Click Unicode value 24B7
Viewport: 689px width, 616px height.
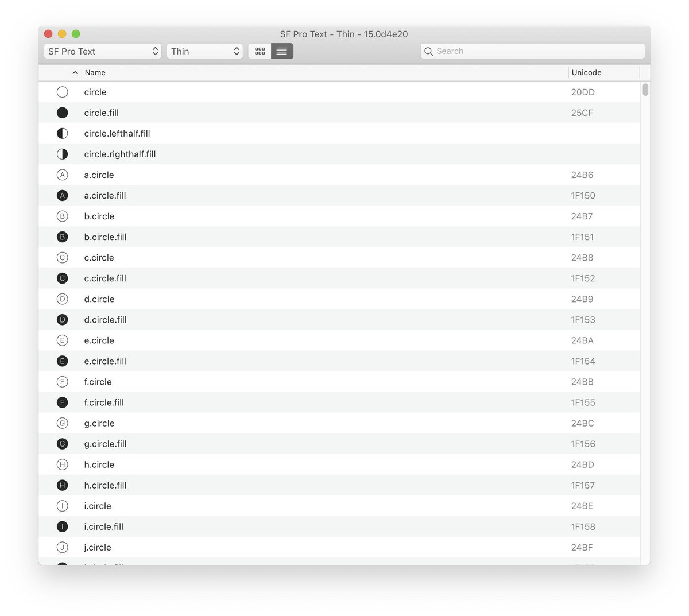click(x=582, y=216)
